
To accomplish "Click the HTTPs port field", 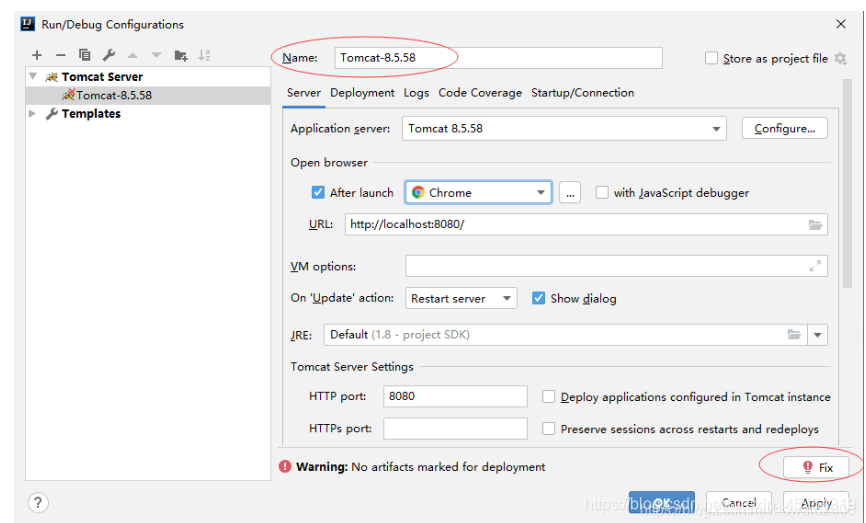I will [455, 429].
